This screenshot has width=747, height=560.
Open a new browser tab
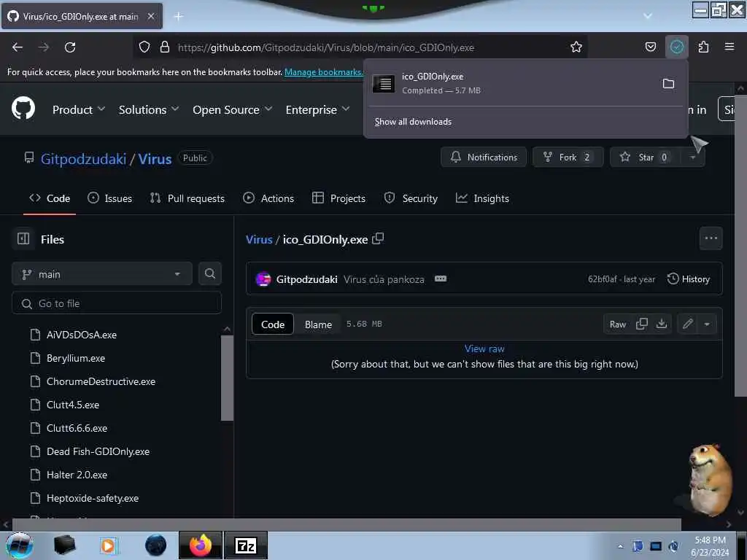tap(179, 16)
